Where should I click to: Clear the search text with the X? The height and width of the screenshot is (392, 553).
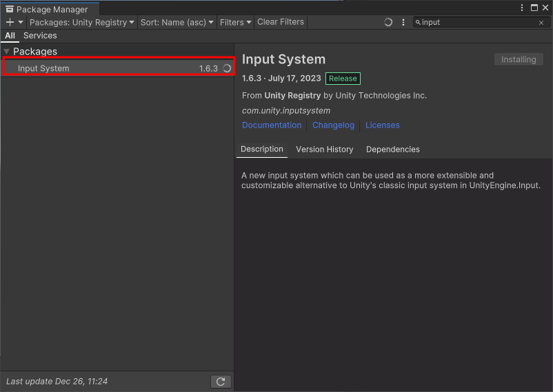tap(541, 23)
